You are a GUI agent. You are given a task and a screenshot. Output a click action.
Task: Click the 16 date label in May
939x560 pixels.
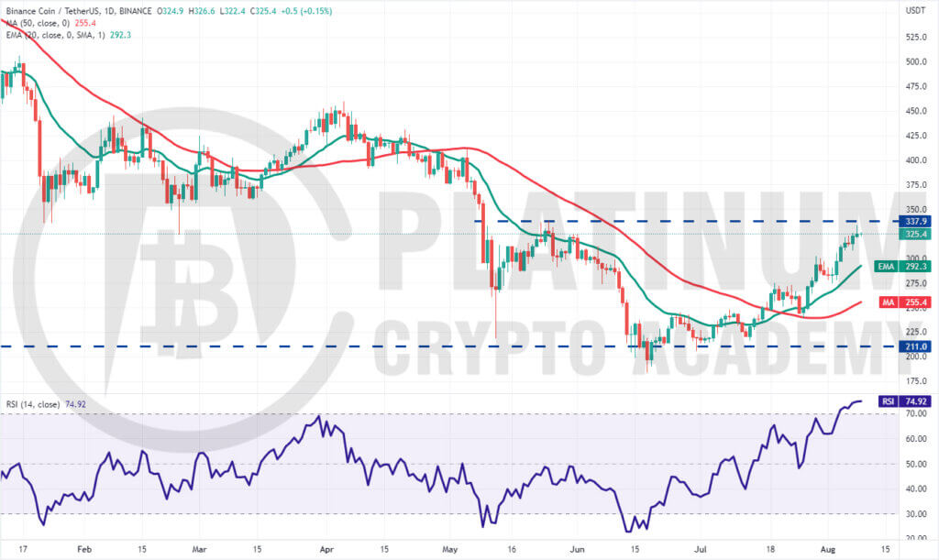pos(512,549)
